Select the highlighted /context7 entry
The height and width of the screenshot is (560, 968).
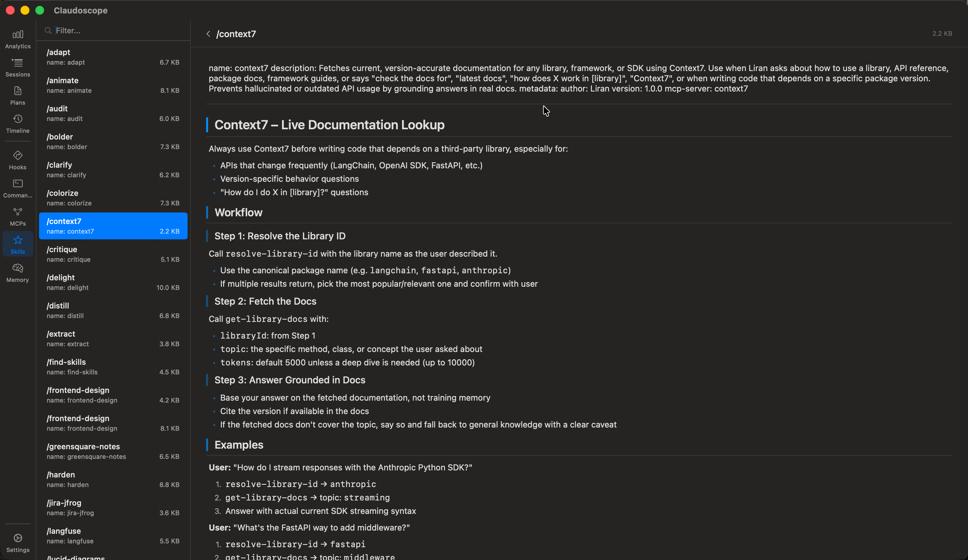(x=113, y=226)
